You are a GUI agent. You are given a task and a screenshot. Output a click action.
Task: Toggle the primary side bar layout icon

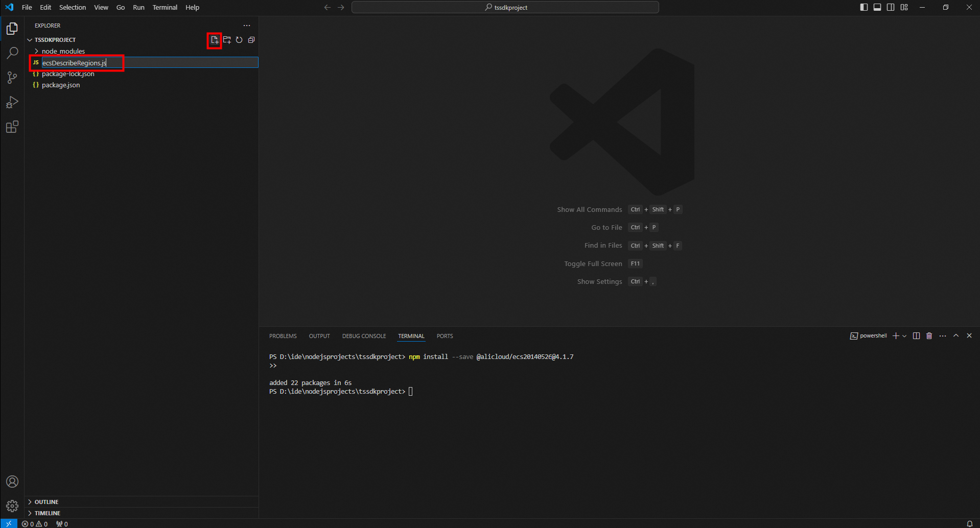click(x=864, y=7)
